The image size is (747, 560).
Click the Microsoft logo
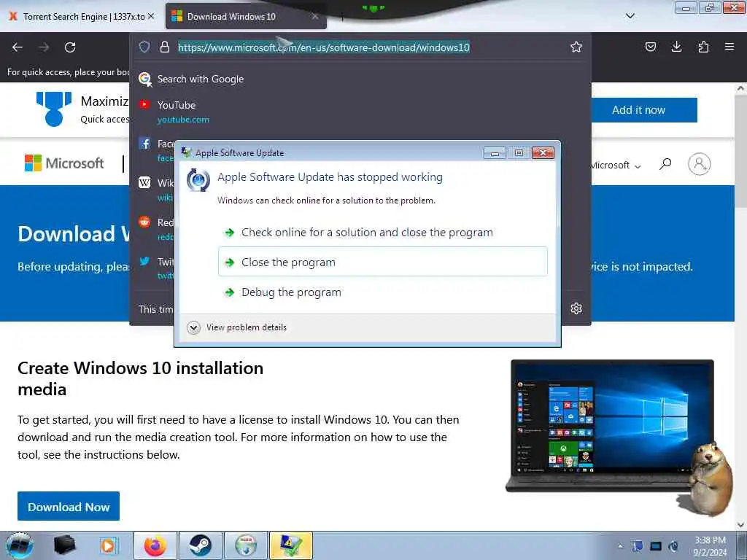point(64,163)
